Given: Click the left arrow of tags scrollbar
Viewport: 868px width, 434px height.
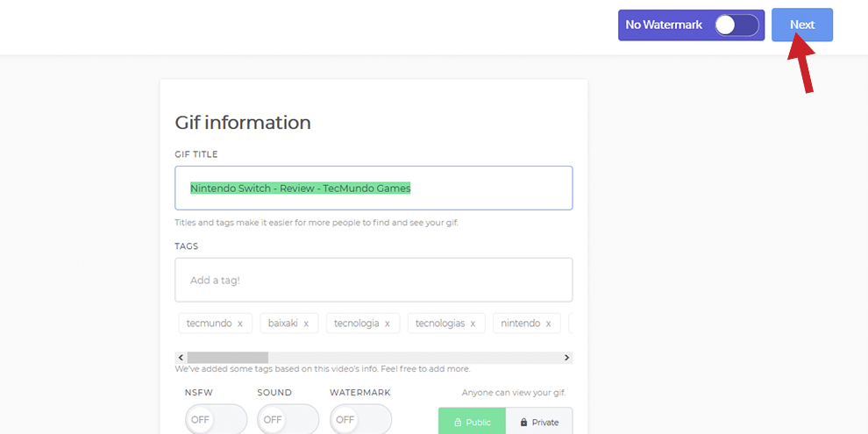Looking at the screenshot, I should click(x=181, y=358).
